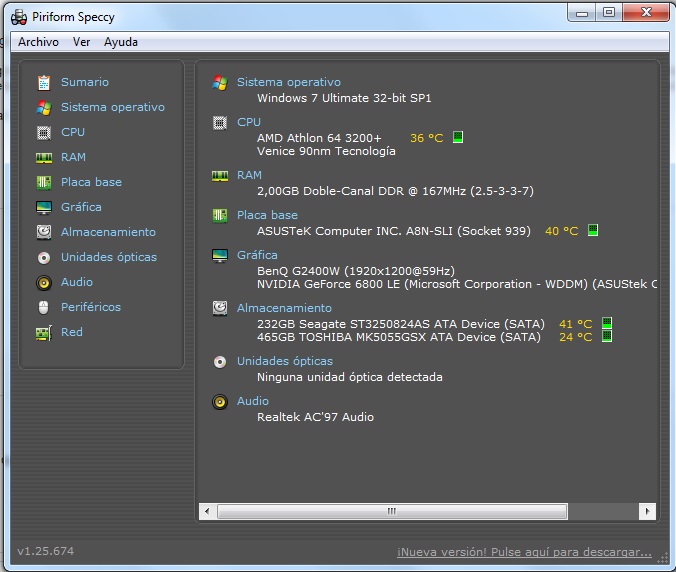Click the Audio speaker icon in sidebar
Viewport: 676px width, 572px height.
[44, 283]
